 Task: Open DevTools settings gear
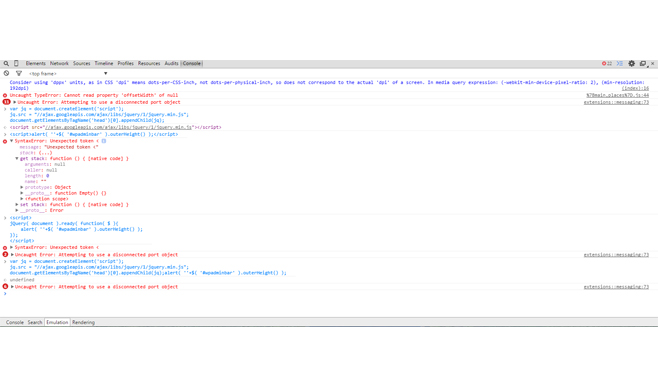[x=632, y=64]
